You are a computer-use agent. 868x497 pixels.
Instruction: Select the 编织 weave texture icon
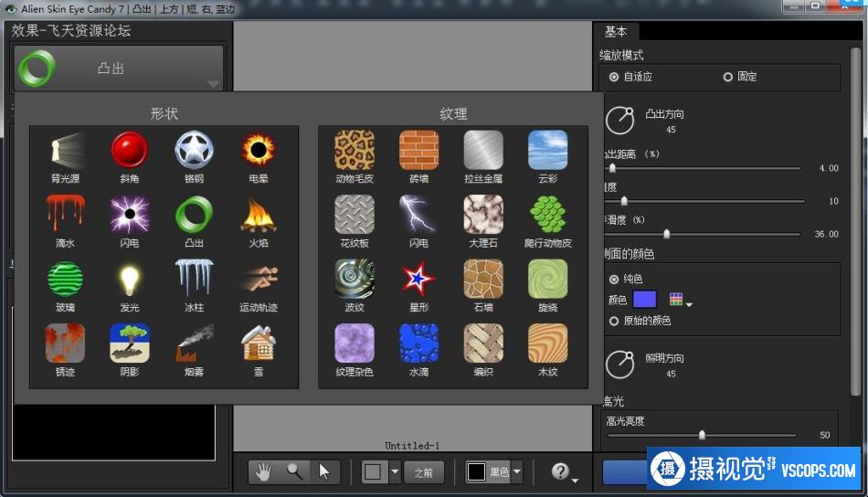(x=483, y=344)
